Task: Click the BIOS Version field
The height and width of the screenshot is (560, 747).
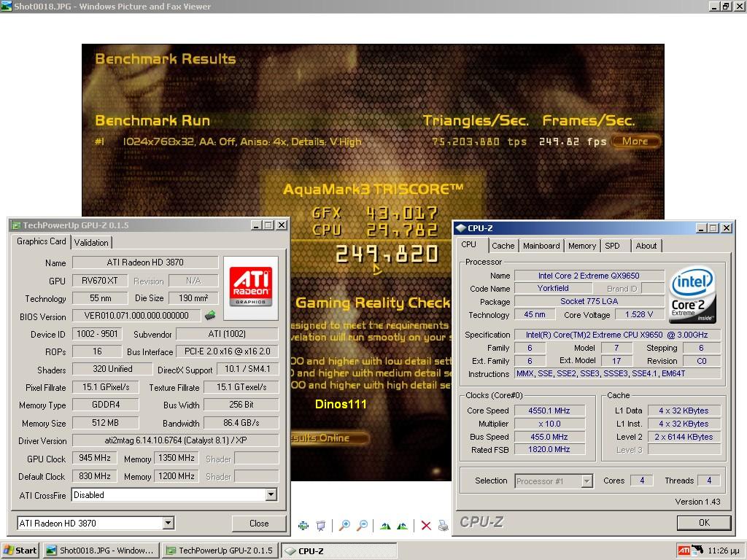Action: click(x=136, y=316)
